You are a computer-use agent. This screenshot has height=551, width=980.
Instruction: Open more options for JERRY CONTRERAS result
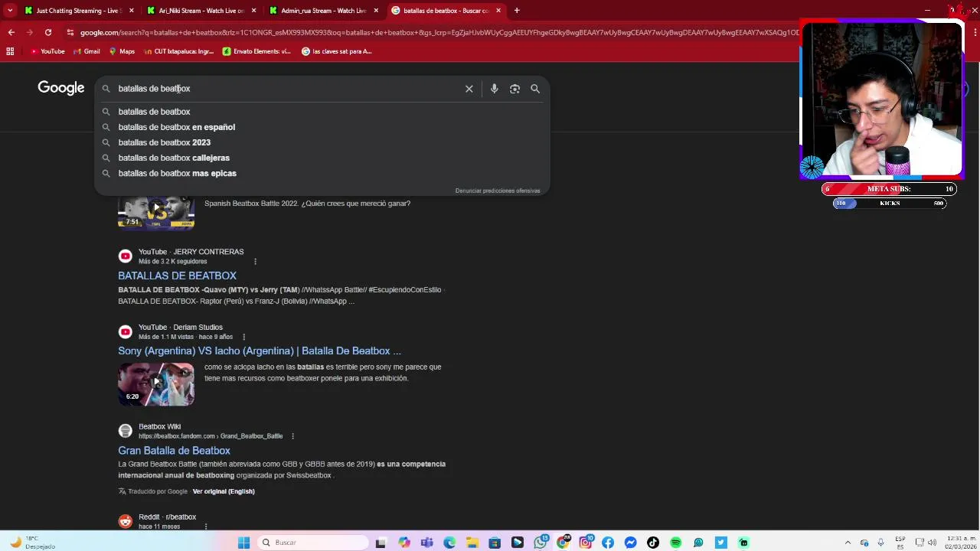coord(255,262)
